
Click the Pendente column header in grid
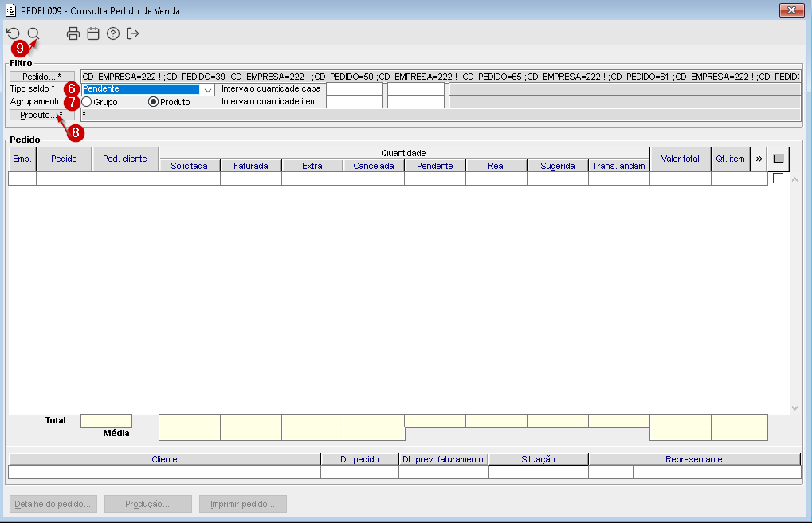coord(435,166)
